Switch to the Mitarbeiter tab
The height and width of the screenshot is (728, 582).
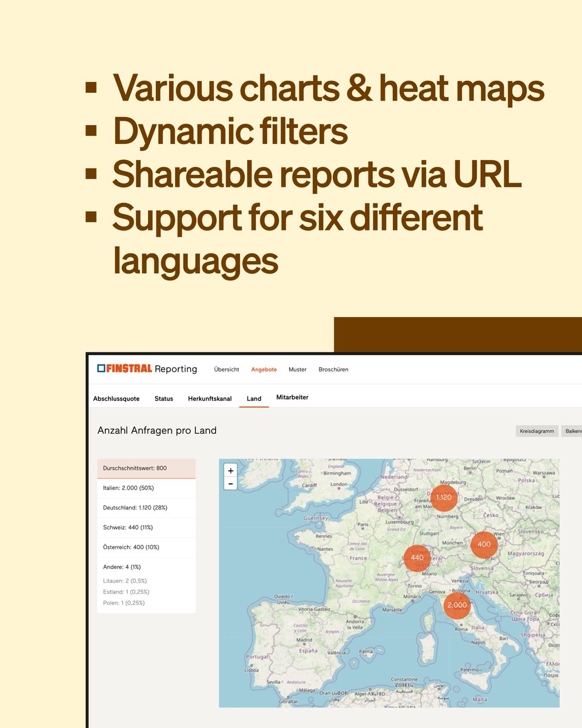pyautogui.click(x=293, y=397)
